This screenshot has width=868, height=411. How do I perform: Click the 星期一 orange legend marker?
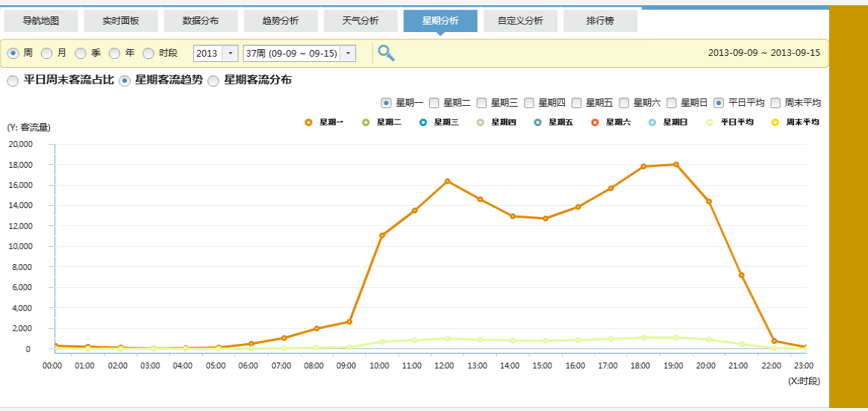point(308,122)
